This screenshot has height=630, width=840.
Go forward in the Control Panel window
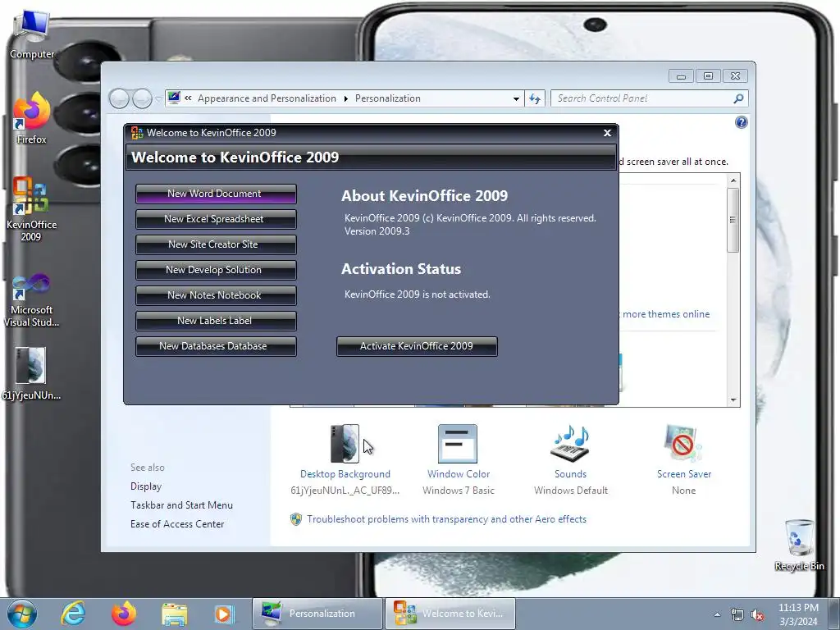pos(142,98)
